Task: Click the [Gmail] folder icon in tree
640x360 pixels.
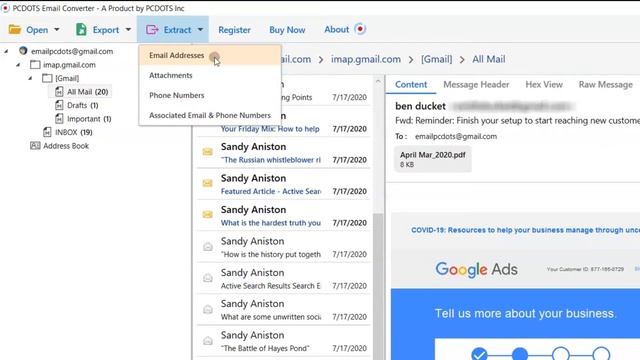Action: click(47, 78)
